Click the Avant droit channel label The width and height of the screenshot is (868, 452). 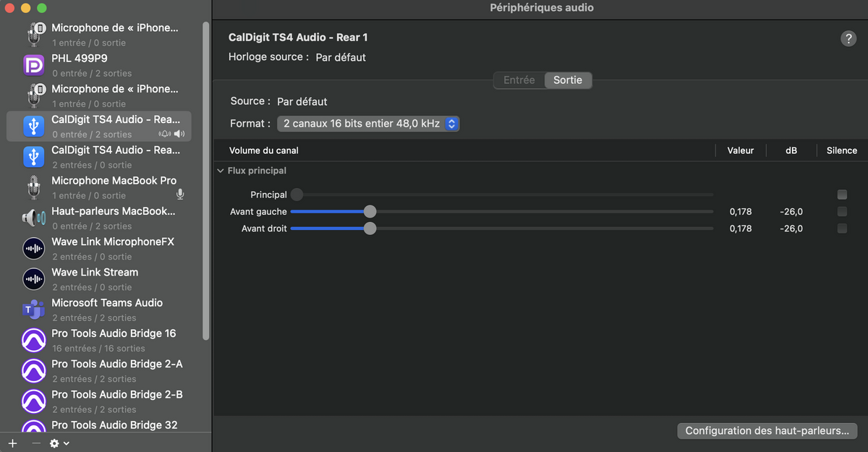pos(264,229)
